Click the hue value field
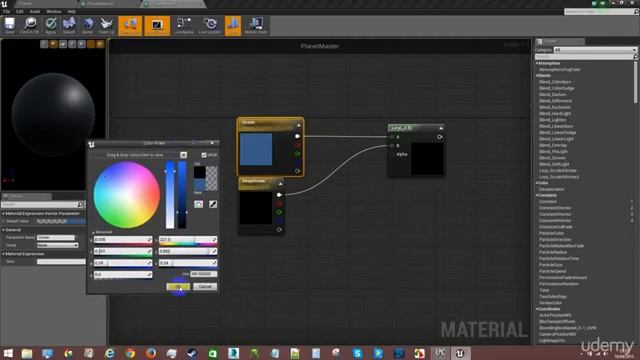The image size is (640, 360). [188, 240]
